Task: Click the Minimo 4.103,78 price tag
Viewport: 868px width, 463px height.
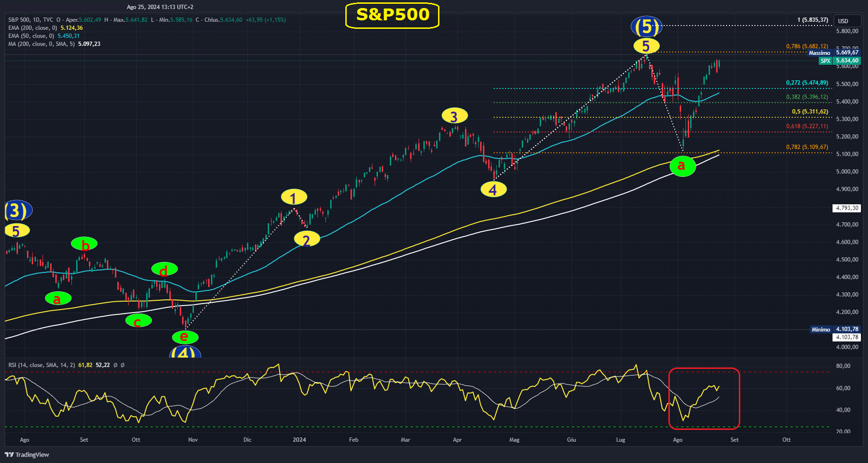Action: pos(835,329)
